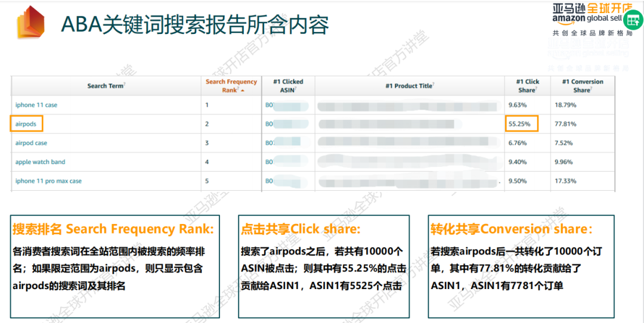Click the green spreadsheet icon at top right
Screen dimensions: 644x323
(633, 20)
